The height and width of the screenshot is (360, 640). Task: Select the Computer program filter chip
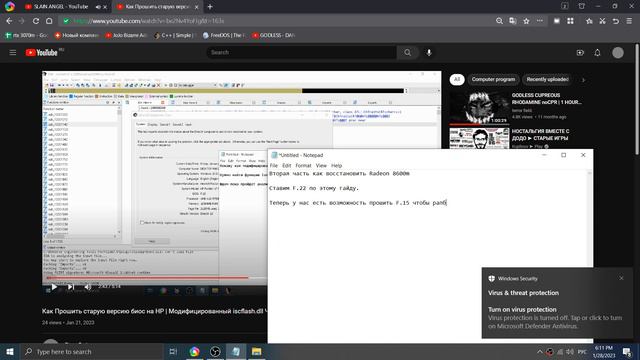point(493,80)
